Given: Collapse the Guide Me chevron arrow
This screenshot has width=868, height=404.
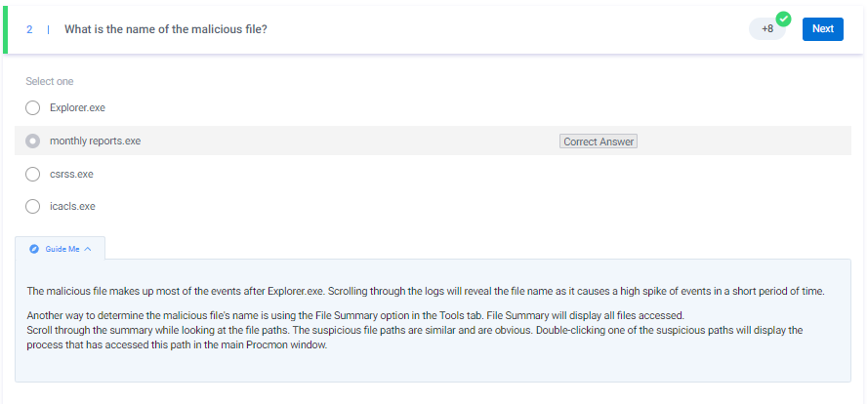Looking at the screenshot, I should 88,249.
